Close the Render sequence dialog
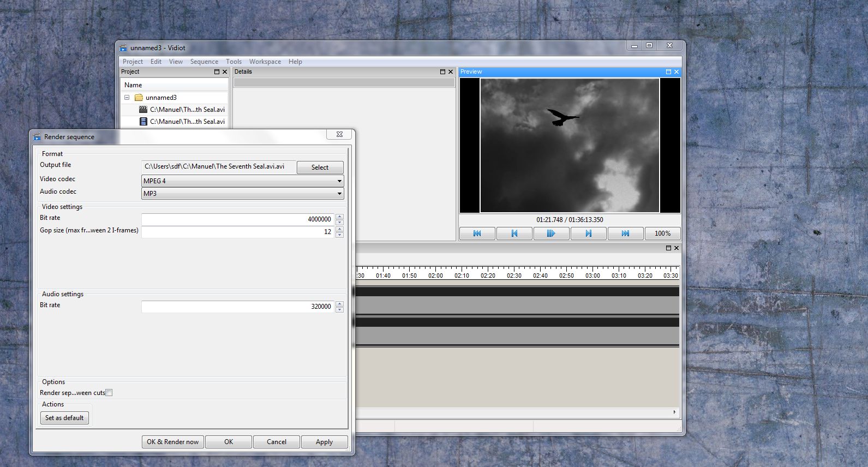Viewport: 868px width, 467px height. pyautogui.click(x=339, y=134)
